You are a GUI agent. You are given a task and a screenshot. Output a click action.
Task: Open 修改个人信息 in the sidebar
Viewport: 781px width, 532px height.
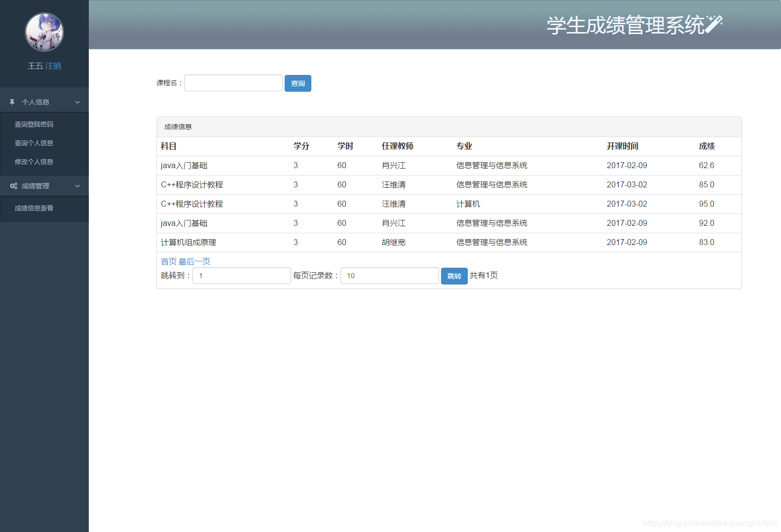34,162
